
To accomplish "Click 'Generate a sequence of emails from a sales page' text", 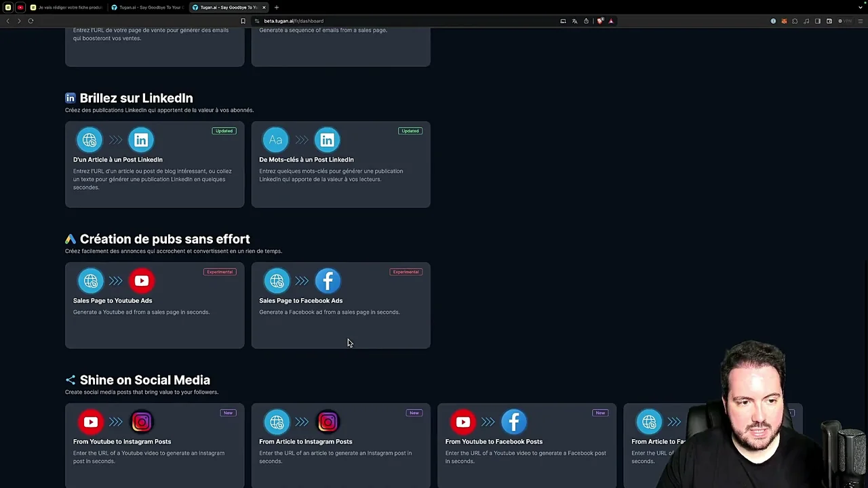I will tap(323, 30).
